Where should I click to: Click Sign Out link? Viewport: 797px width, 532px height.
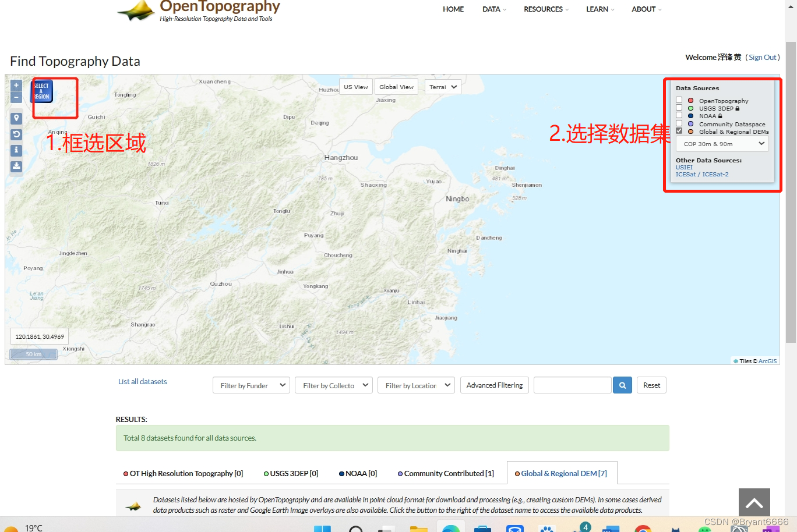coord(763,58)
